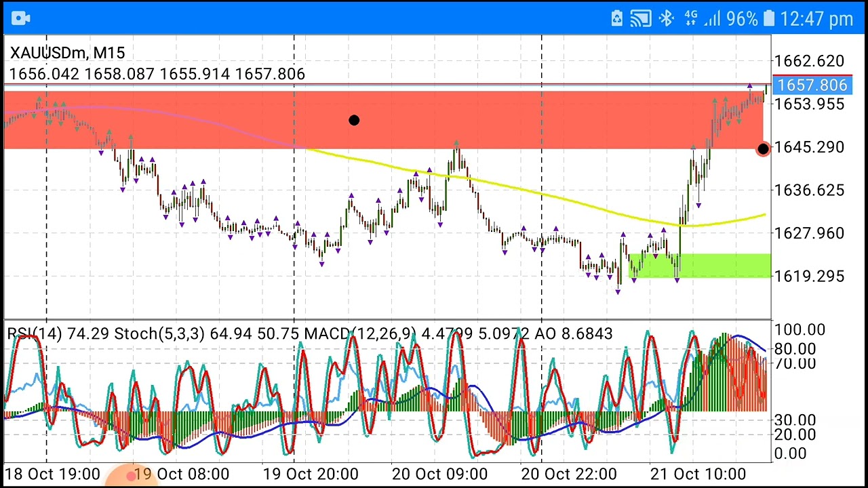Tap the 1636.625 price axis label
The height and width of the screenshot is (488, 868).
click(x=809, y=190)
